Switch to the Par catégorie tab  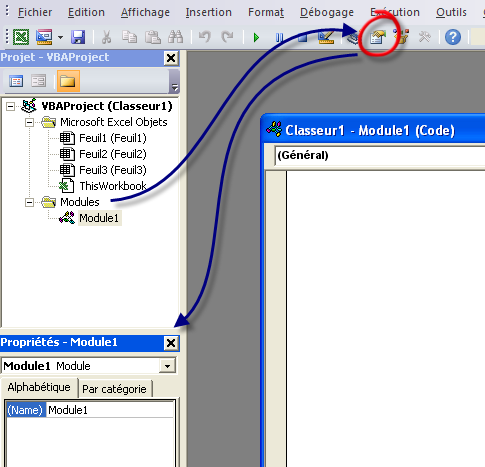(x=114, y=389)
